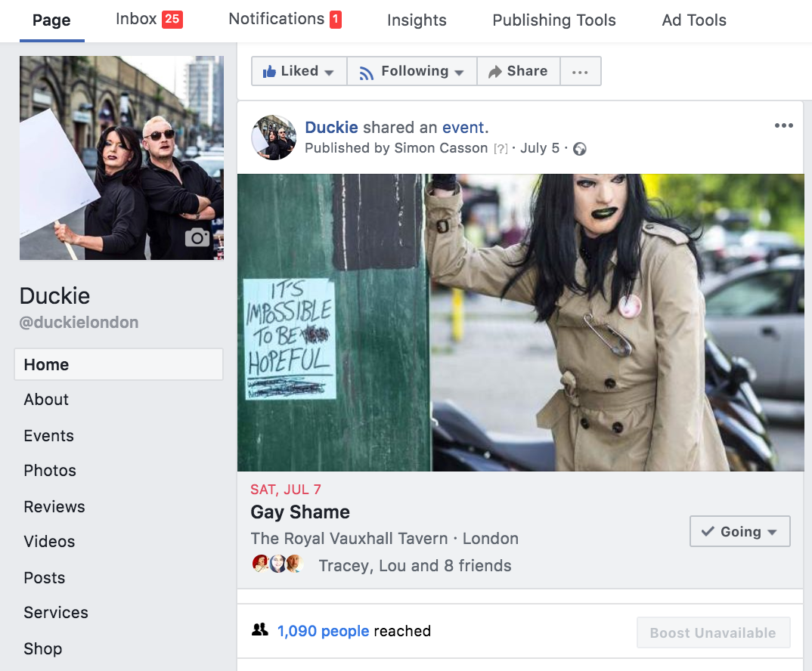The image size is (812, 671).
Task: Click the Notifications red badge
Action: [336, 20]
